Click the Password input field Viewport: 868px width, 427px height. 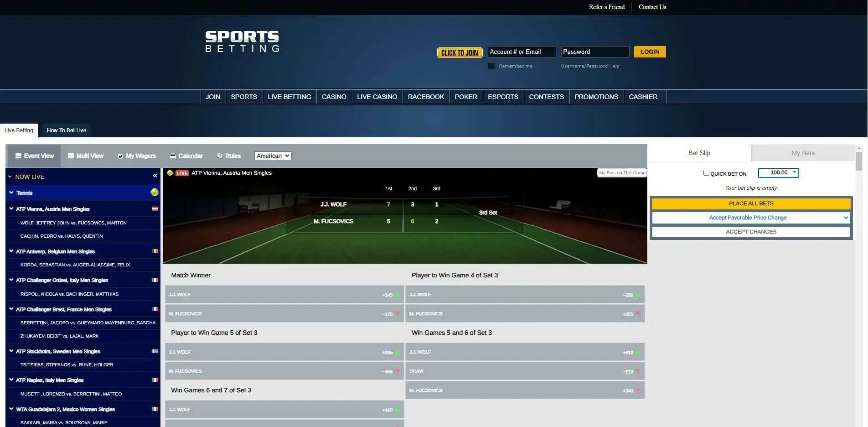coord(595,52)
